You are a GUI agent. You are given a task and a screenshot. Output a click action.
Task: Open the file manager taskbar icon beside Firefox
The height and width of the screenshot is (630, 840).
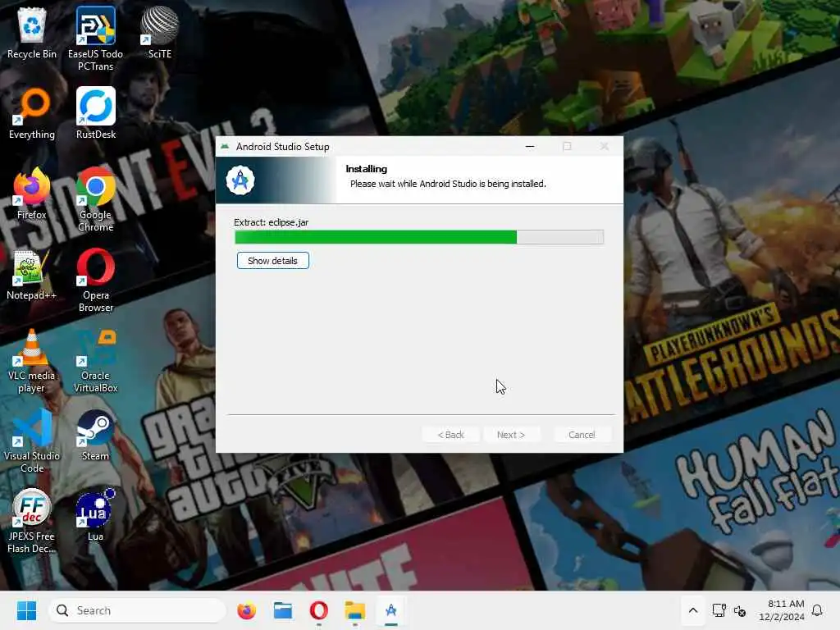[x=283, y=610]
